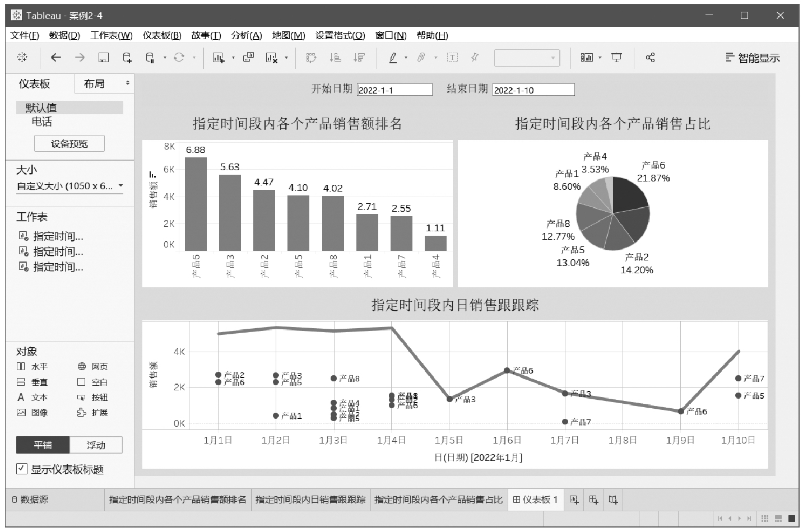803x532 pixels.
Task: Redo with the forward arrow
Action: 80,57
